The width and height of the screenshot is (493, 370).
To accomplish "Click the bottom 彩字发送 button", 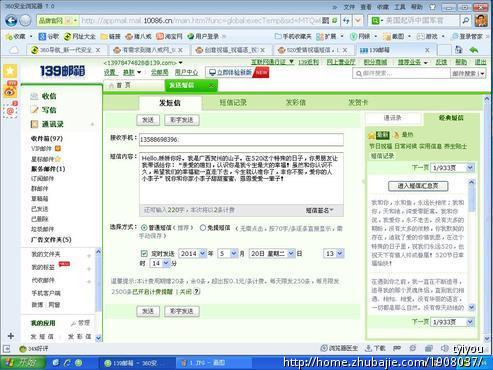I will tap(182, 311).
